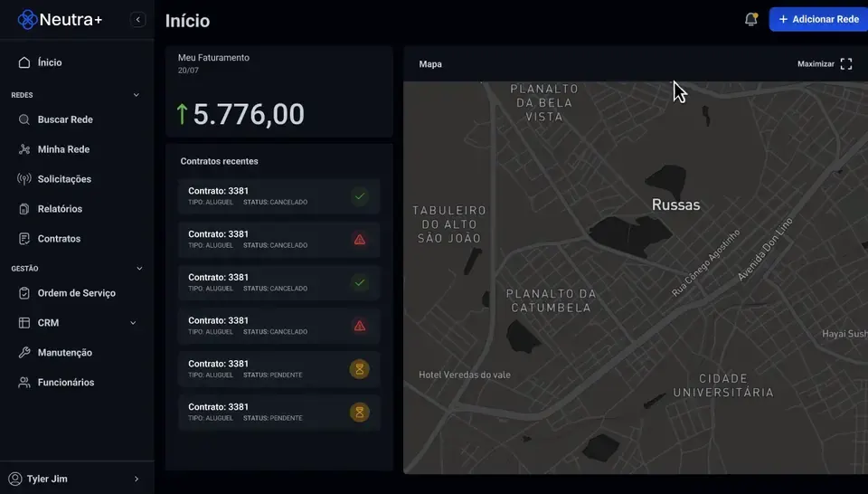Click the Tyler Jim avatar icon
This screenshot has width=868, height=494.
(x=15, y=479)
